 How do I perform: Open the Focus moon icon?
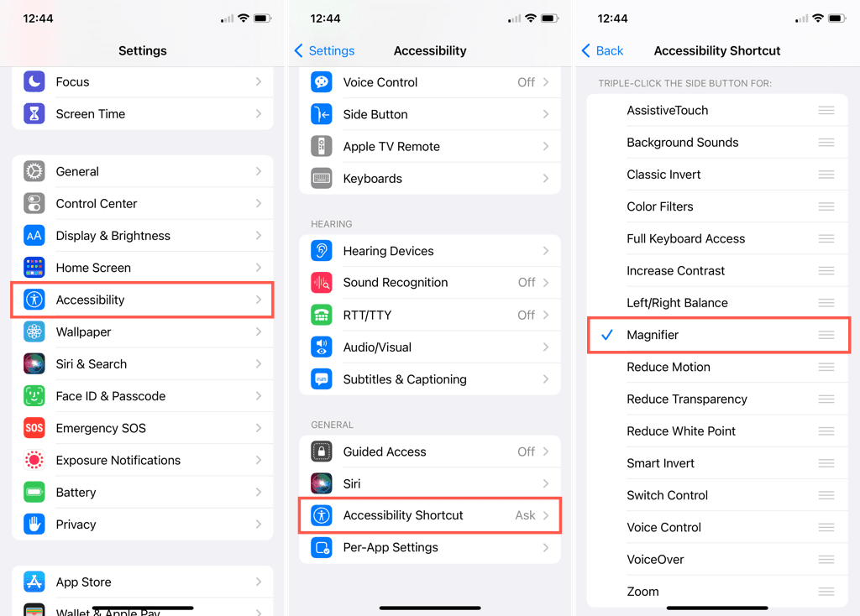click(34, 81)
